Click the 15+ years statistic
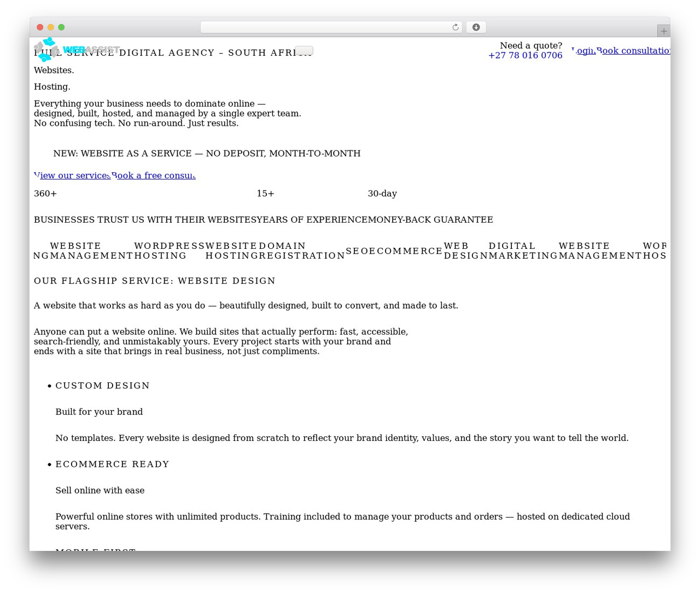Screen dimensions: 700x593 click(265, 194)
